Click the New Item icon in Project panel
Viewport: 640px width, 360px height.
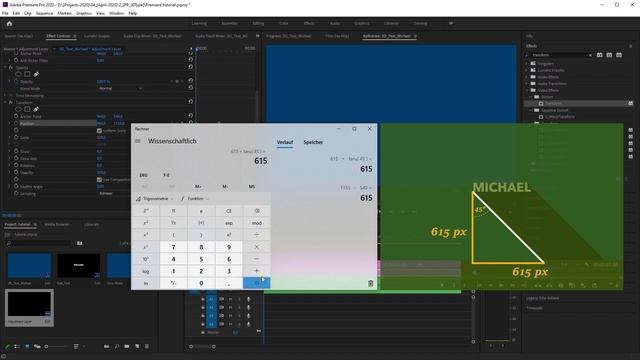coord(137,347)
